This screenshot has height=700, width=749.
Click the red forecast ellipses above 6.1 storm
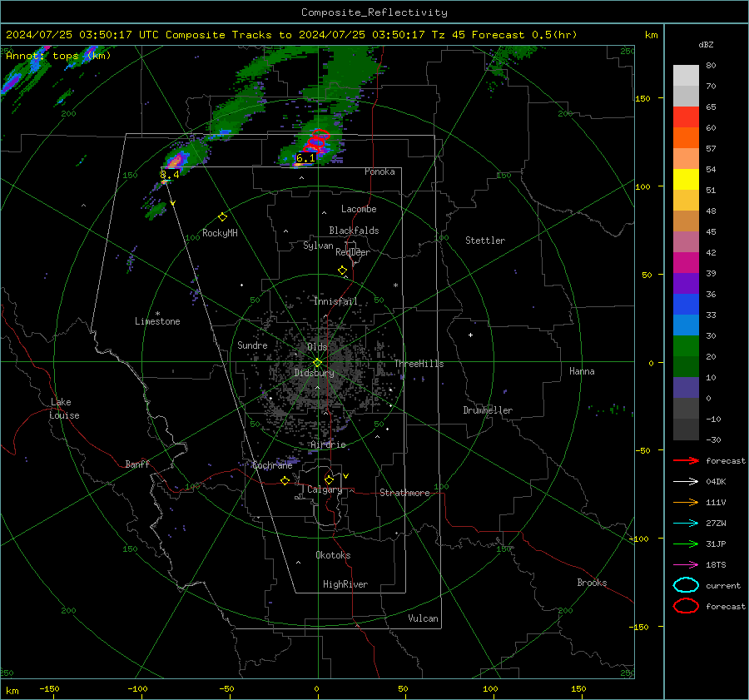[316, 141]
